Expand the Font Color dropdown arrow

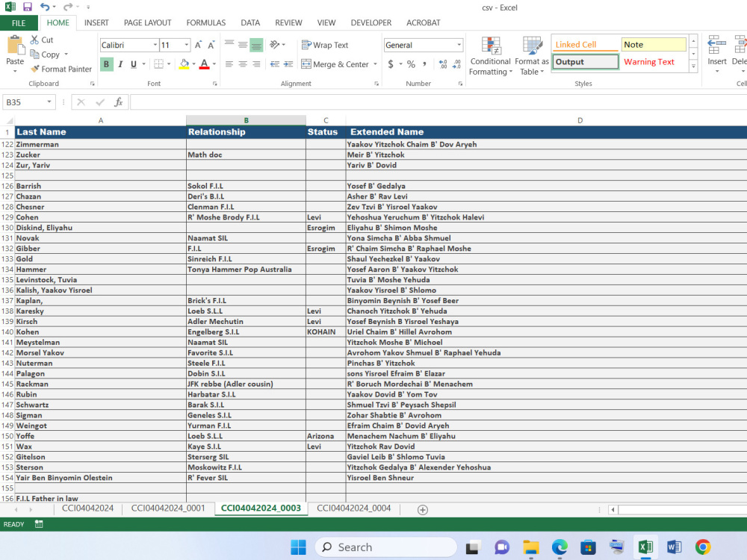(x=214, y=63)
